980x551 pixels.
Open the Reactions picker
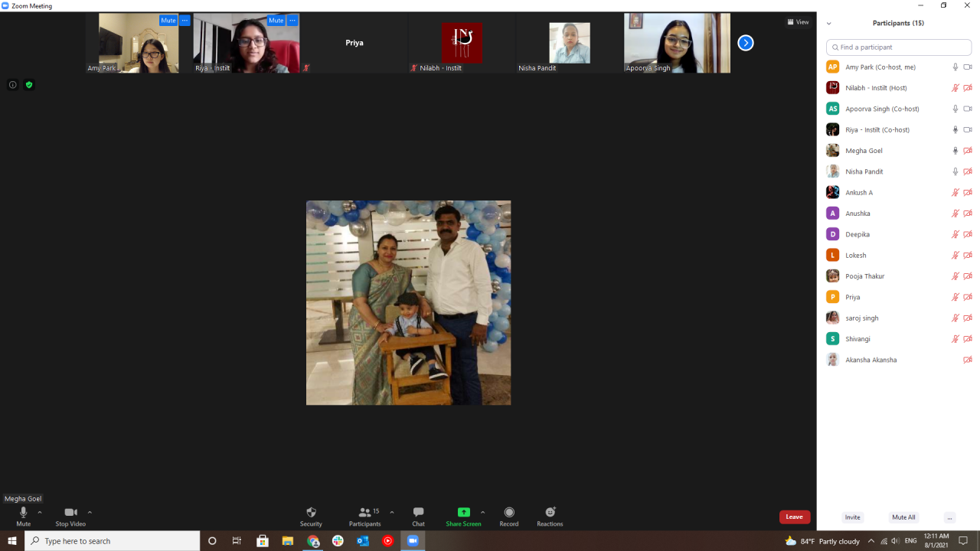(550, 516)
